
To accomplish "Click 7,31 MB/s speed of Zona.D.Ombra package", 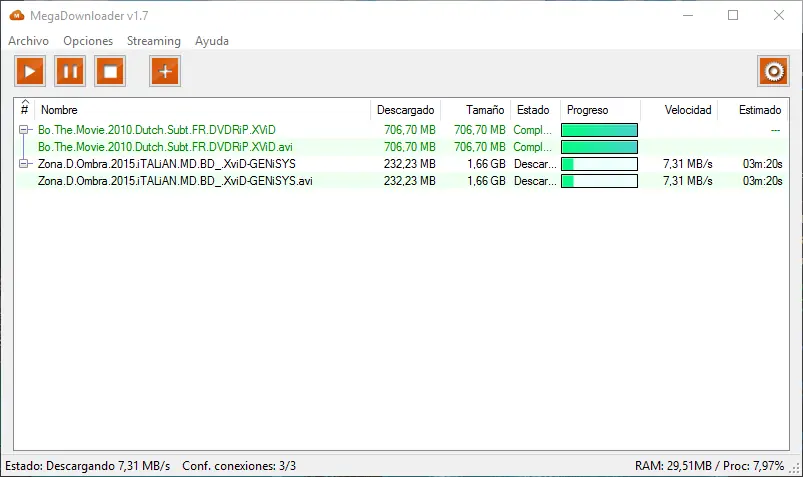I will pyautogui.click(x=688, y=164).
